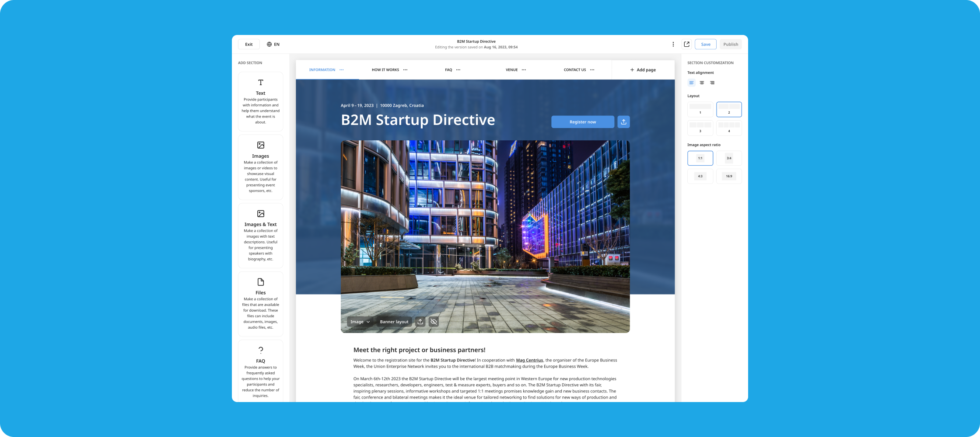Toggle banner image visibility eye icon
The height and width of the screenshot is (437, 980).
[x=434, y=322]
